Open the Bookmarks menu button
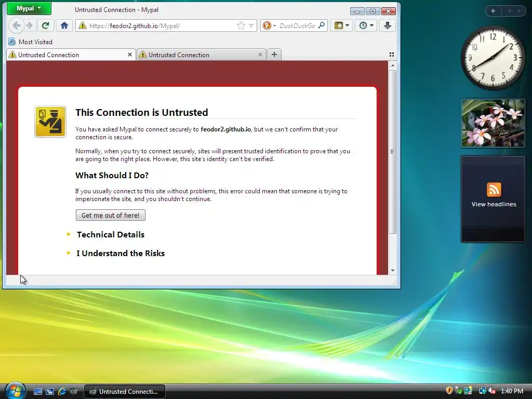This screenshot has width=532, height=399. (x=341, y=25)
